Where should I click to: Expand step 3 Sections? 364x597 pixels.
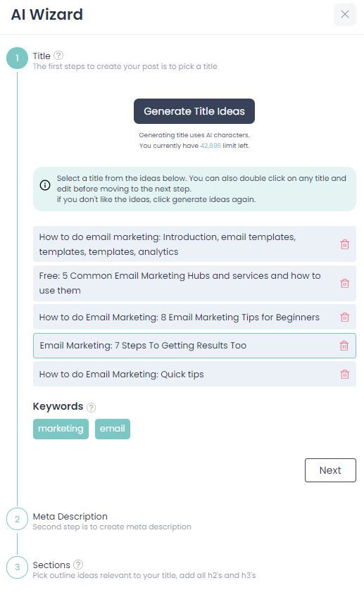coord(51,565)
